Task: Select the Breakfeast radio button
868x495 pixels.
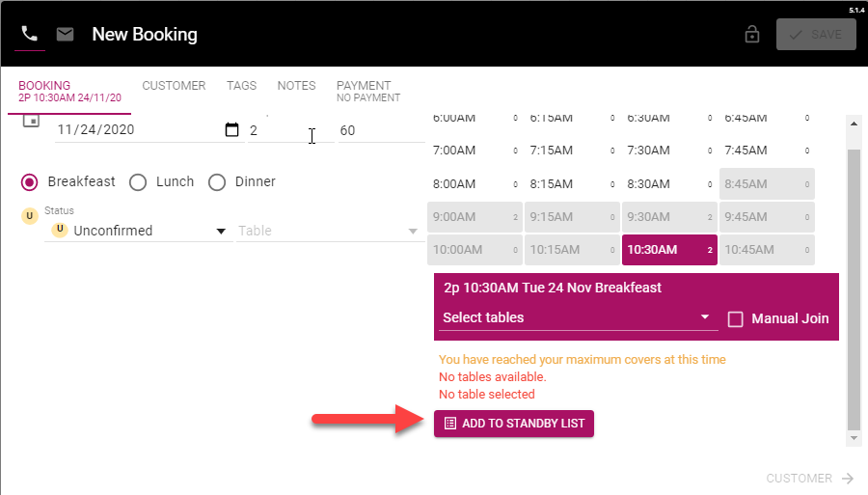Action: coord(30,181)
